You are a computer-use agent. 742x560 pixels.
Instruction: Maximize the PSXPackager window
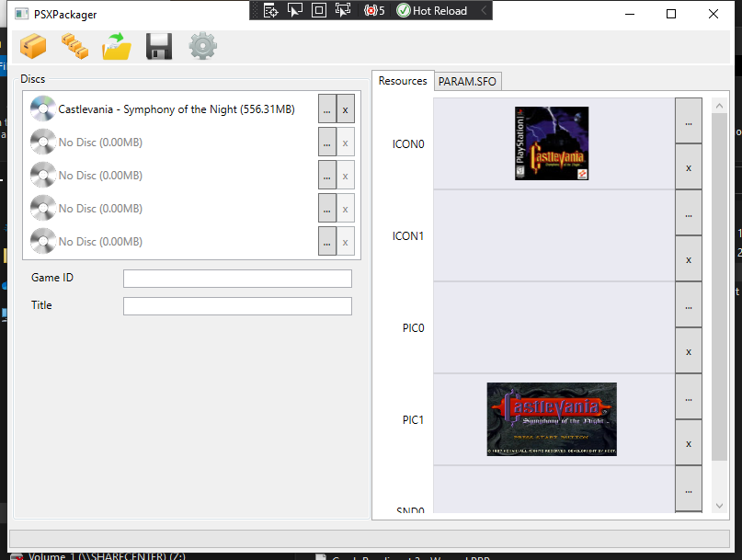click(x=671, y=14)
